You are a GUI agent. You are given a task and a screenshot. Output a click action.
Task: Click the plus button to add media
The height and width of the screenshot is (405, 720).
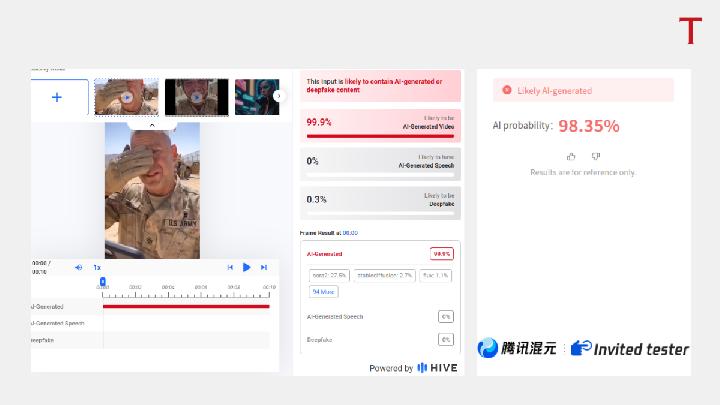57,97
